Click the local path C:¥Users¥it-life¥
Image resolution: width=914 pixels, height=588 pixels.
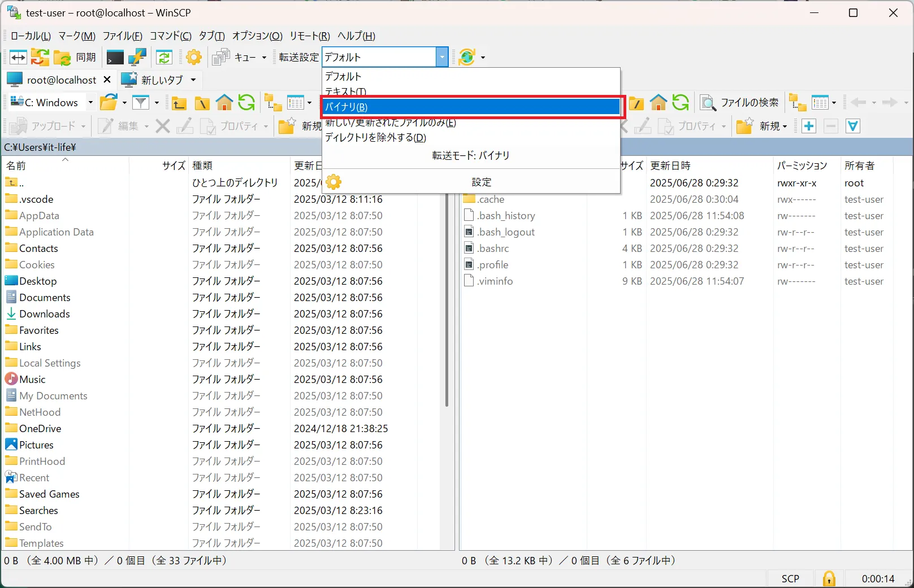tap(40, 147)
